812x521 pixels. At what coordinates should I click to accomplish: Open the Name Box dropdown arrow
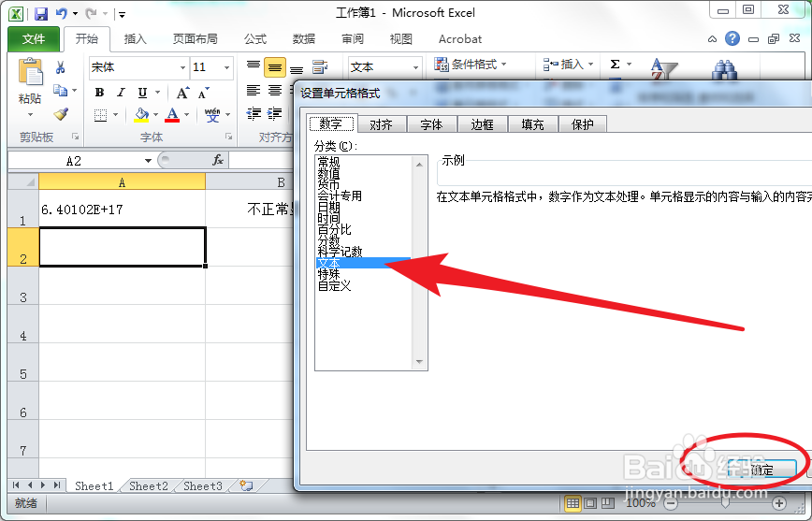148,161
